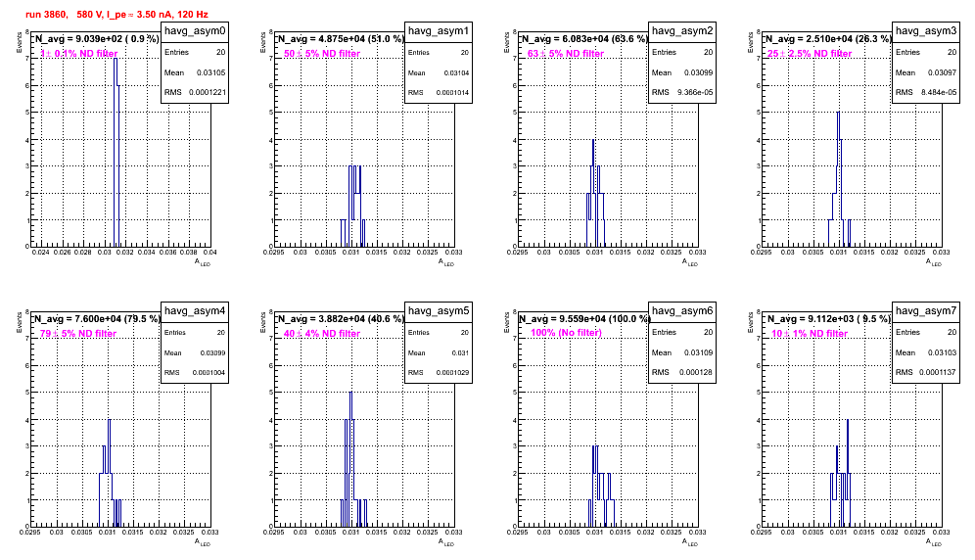Viewport: 975px width, 560px height.
Task: Select the havg_asym2 stats box title
Action: (x=682, y=30)
